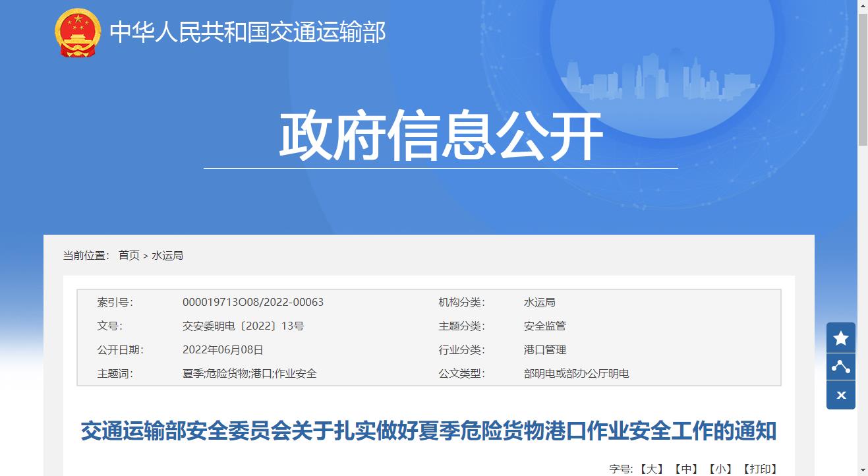
Task: Click the national emblem logo
Action: click(78, 32)
